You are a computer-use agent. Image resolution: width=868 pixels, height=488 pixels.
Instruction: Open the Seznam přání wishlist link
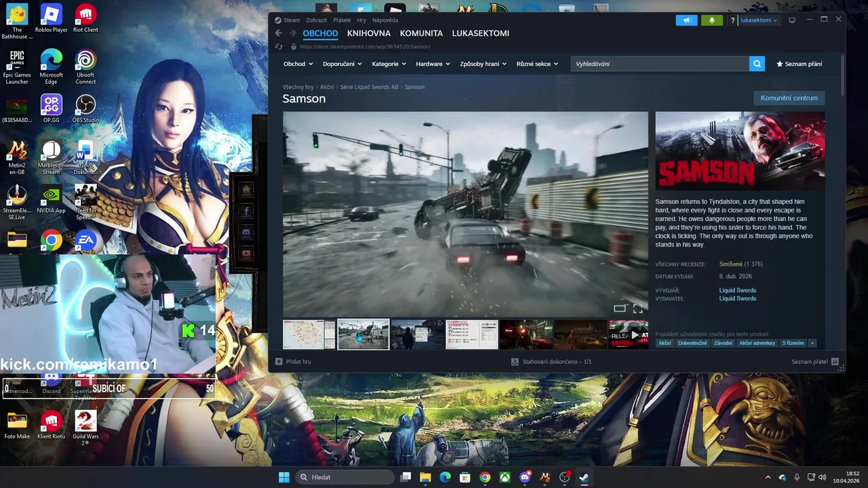click(800, 64)
